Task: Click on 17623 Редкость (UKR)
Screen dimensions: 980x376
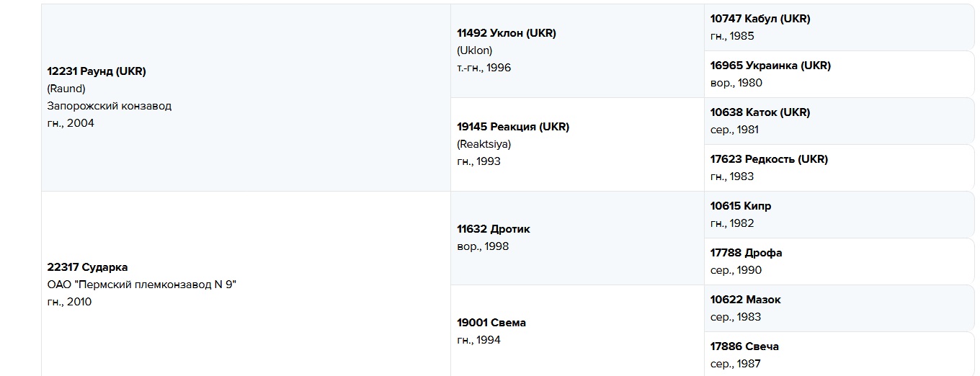Action: click(768, 159)
